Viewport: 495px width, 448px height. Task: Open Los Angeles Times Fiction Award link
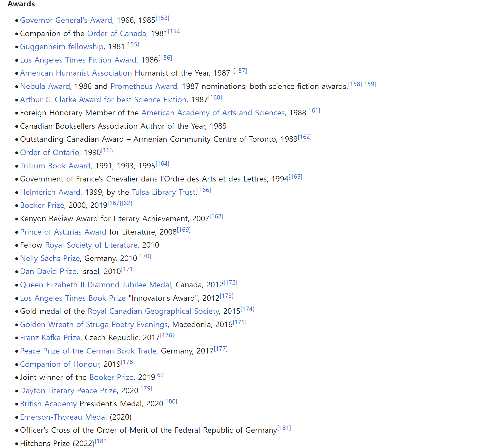(78, 60)
